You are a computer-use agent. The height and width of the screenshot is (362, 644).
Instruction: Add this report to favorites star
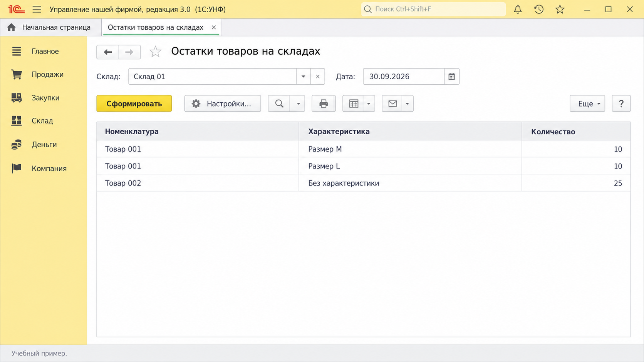point(155,52)
